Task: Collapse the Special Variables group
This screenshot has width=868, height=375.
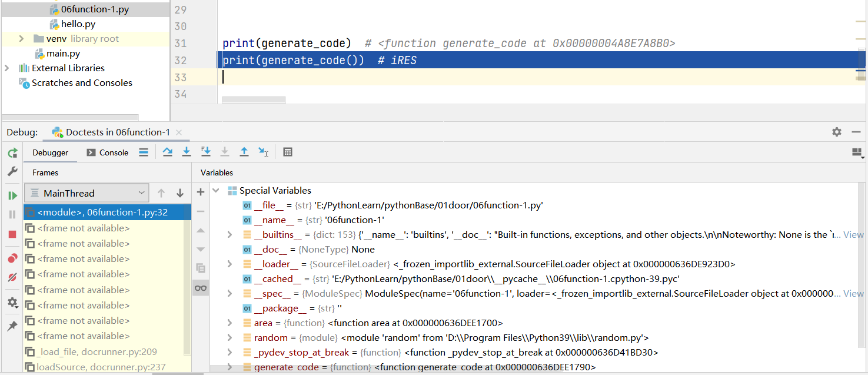Action: (216, 191)
